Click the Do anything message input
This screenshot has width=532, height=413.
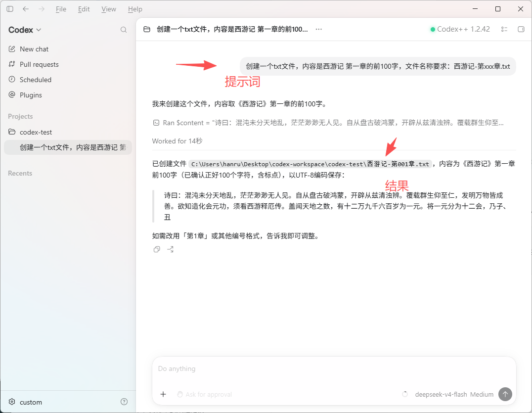[x=334, y=368]
